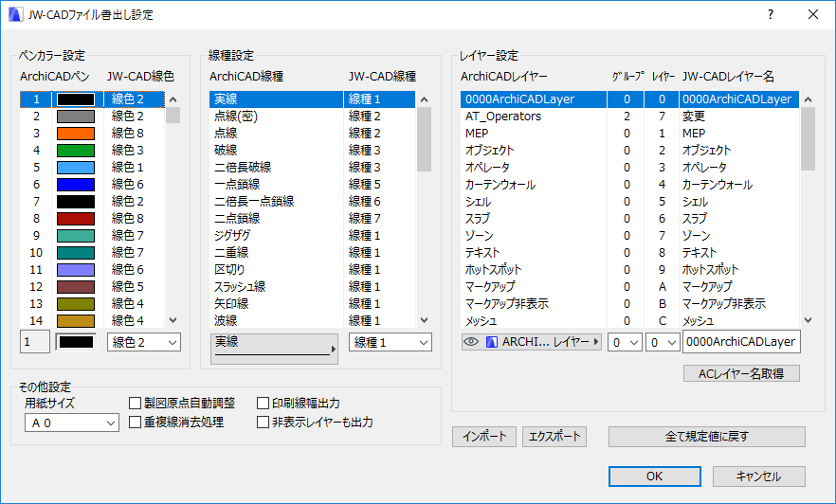Open the layer number dropdown below layer list
The width and height of the screenshot is (836, 504).
[x=663, y=342]
